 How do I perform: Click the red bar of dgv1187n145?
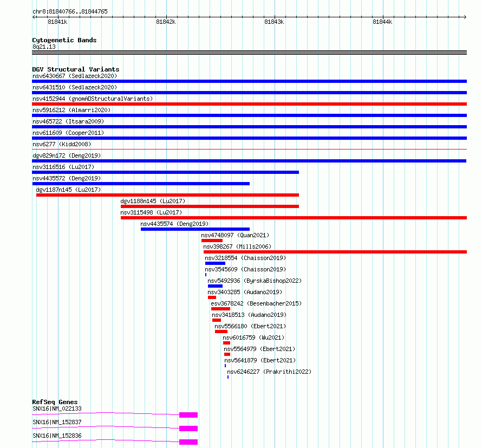(167, 195)
